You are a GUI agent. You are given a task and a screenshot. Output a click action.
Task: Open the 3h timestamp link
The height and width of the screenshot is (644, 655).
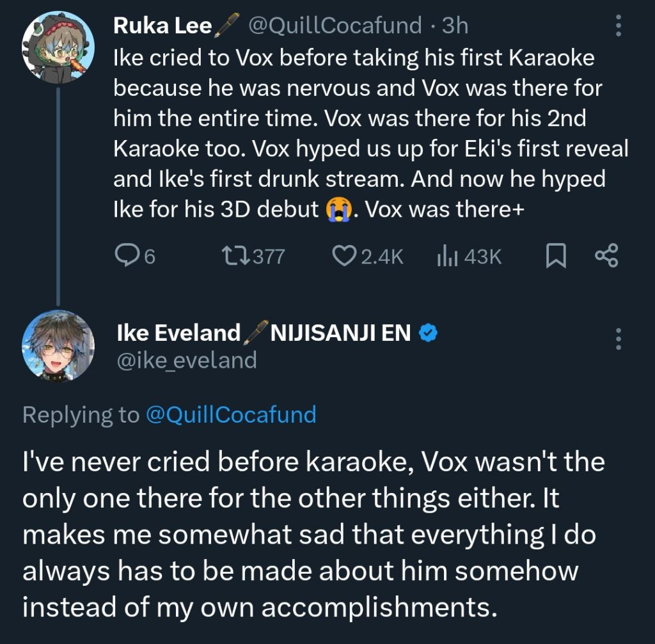point(455,26)
